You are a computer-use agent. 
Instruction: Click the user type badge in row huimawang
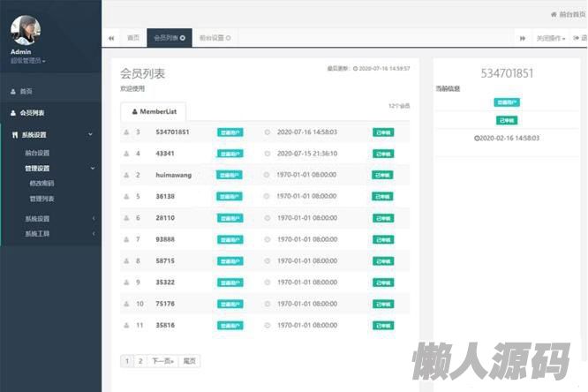[x=230, y=175]
